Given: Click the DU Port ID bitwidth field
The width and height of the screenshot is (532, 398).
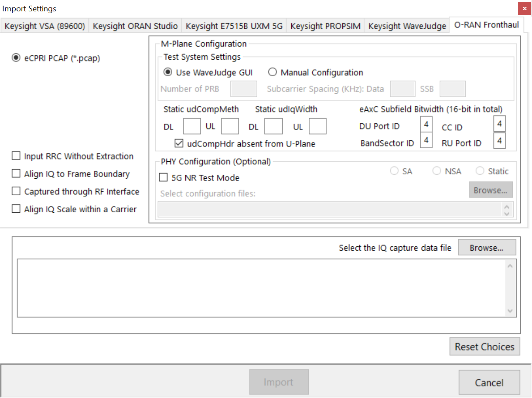Looking at the screenshot, I should click(x=426, y=125).
